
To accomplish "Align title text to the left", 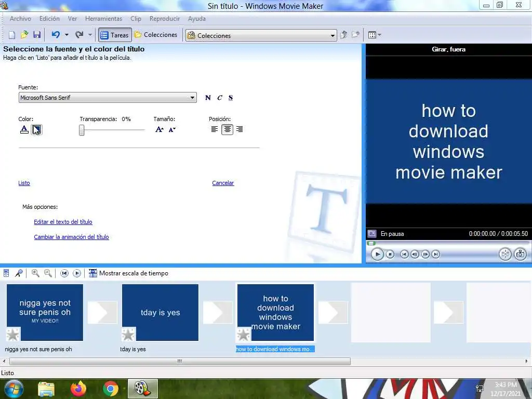I will pyautogui.click(x=215, y=129).
